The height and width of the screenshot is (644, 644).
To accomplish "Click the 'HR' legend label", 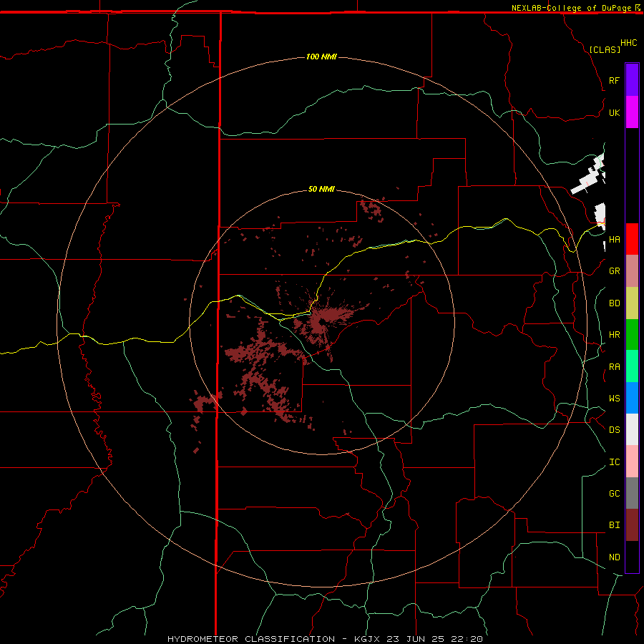I will pos(614,335).
